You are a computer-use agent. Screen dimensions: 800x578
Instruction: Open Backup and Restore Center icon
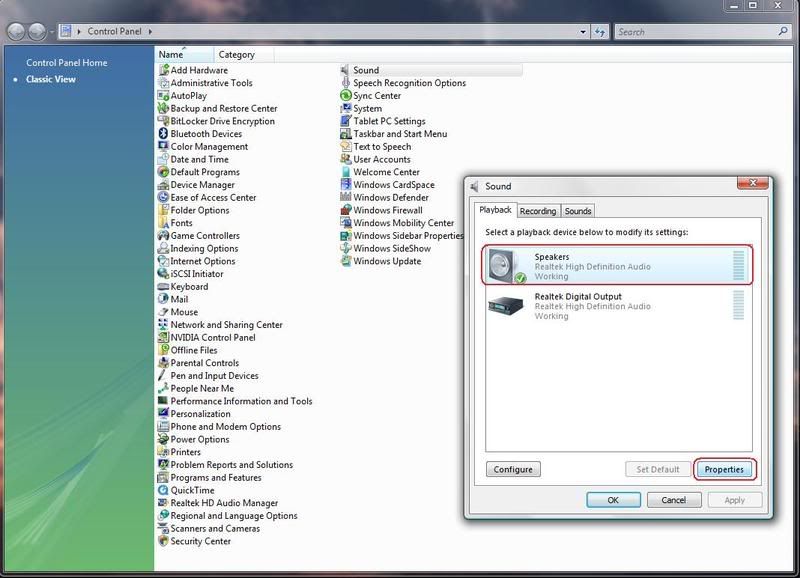click(x=163, y=108)
